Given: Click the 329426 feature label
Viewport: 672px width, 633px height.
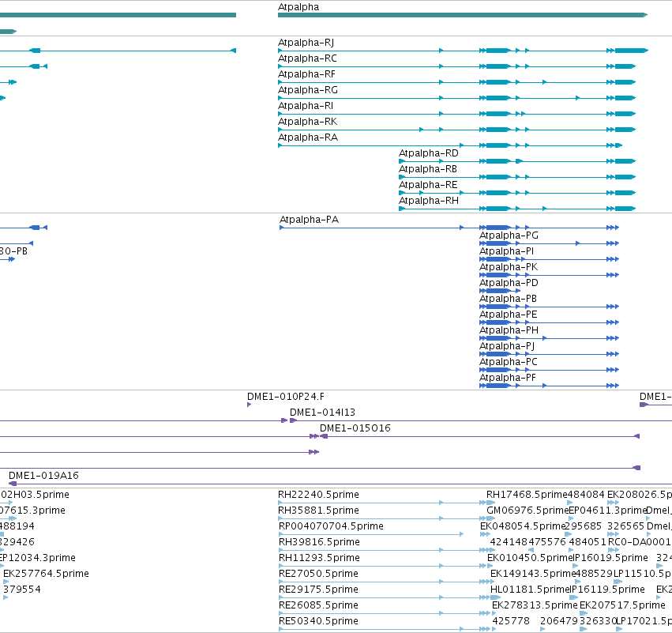Looking at the screenshot, I should (17, 542).
